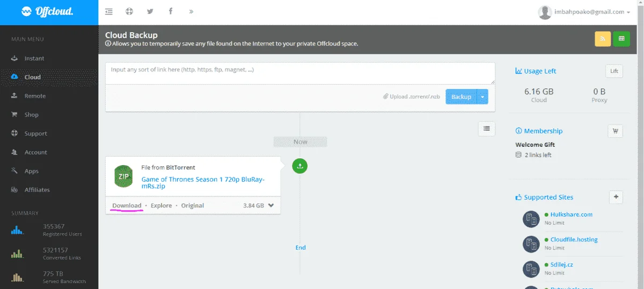
Task: Click the End timeline link
Action: [x=301, y=247]
